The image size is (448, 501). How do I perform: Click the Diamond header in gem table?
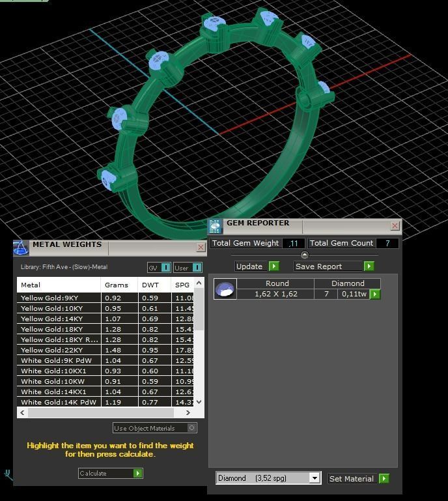point(348,283)
